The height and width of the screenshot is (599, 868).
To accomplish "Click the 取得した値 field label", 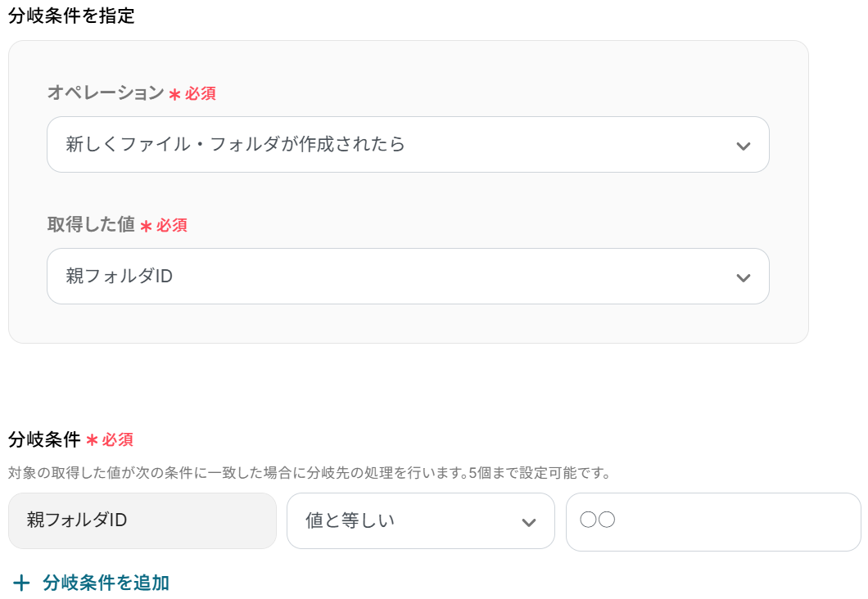I will click(x=91, y=225).
